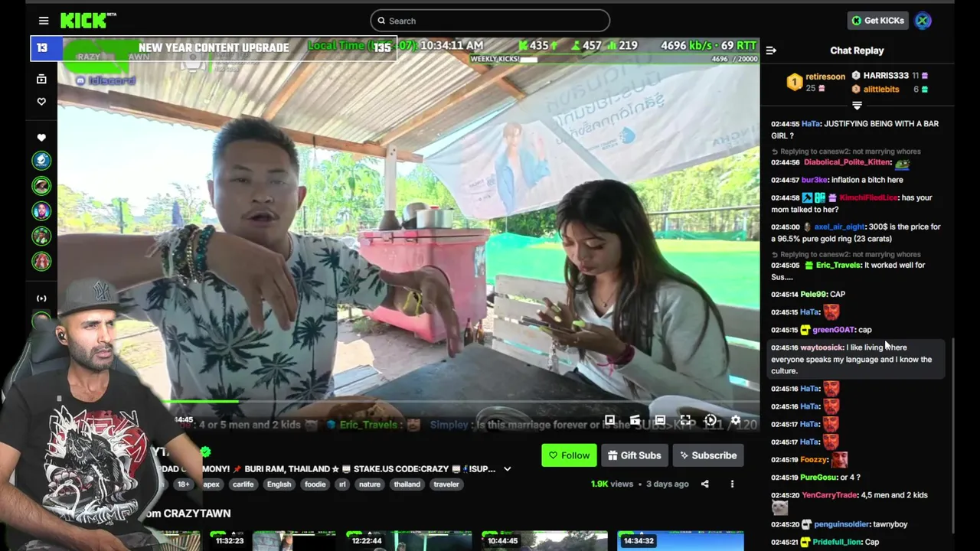This screenshot has height=551, width=980.
Task: Open the video player settings gear
Action: point(736,420)
